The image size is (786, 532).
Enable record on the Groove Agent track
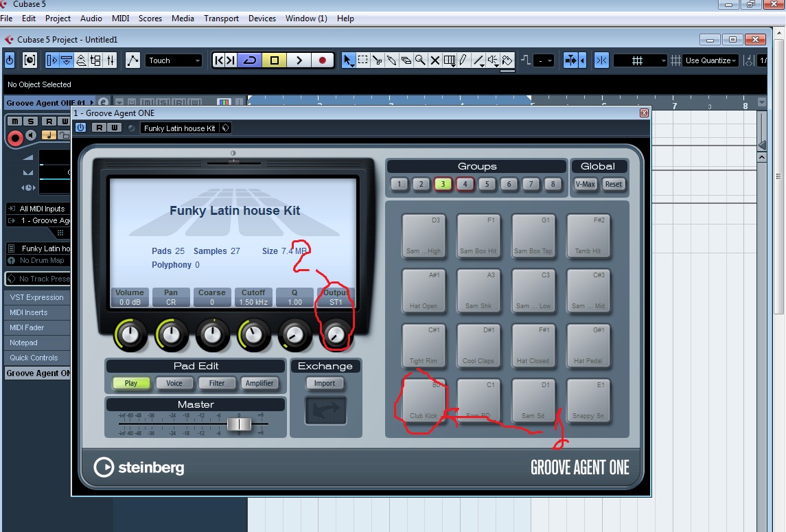point(14,137)
